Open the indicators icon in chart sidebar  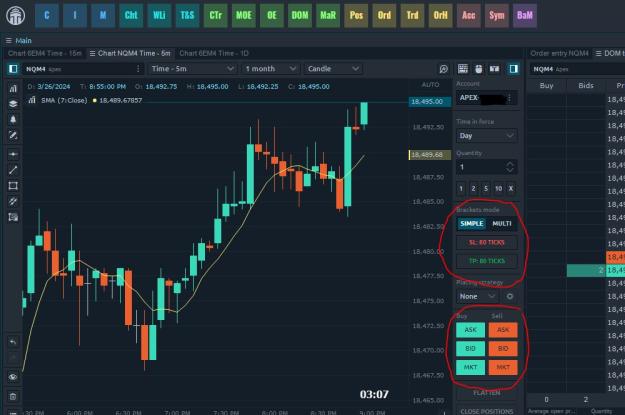click(x=13, y=89)
